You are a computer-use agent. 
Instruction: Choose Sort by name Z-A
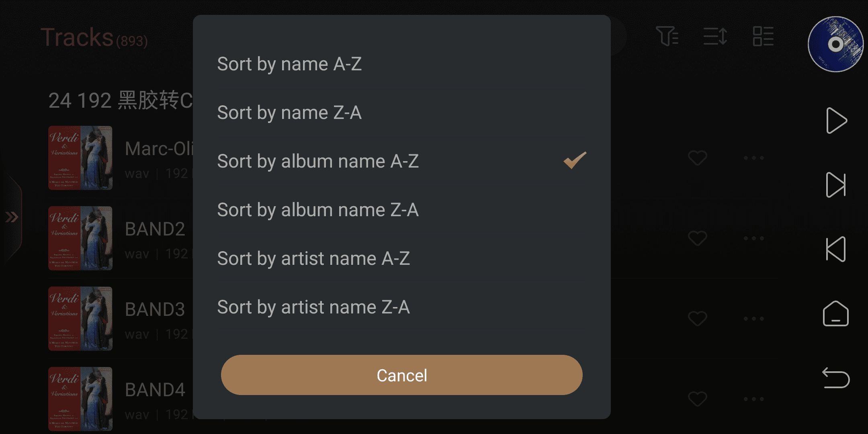tap(289, 113)
